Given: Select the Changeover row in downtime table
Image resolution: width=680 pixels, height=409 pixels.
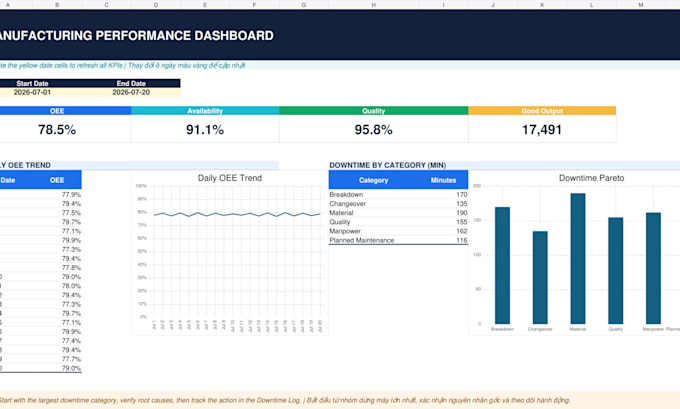Looking at the screenshot, I should (x=398, y=204).
